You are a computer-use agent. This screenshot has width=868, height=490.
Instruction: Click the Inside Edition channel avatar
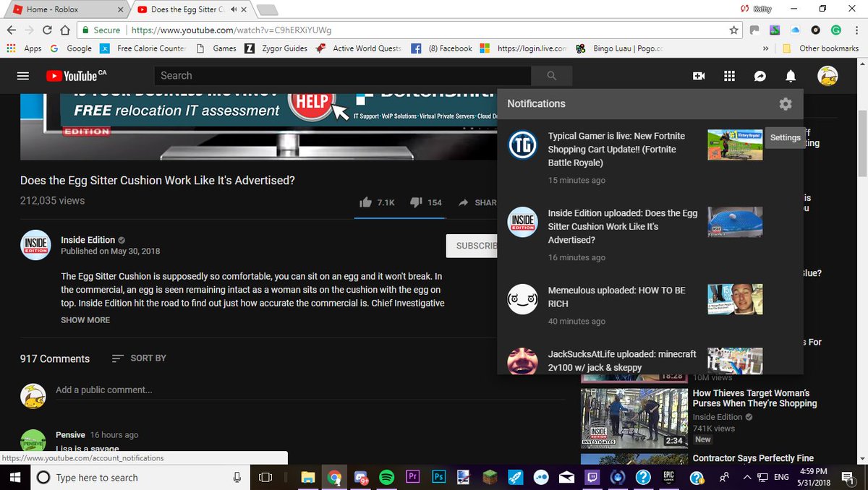35,245
